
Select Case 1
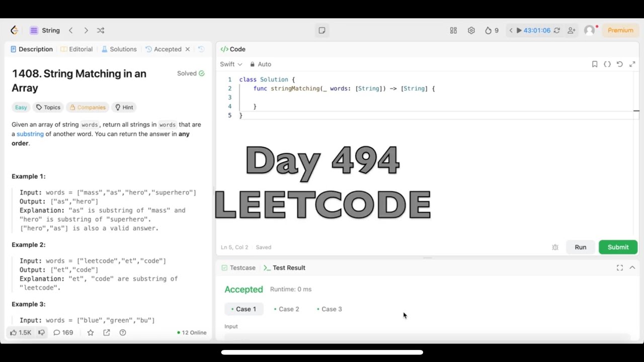244,309
